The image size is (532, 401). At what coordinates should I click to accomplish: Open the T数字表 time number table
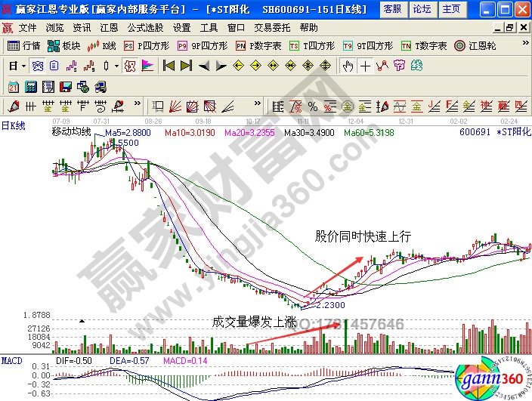[424, 46]
